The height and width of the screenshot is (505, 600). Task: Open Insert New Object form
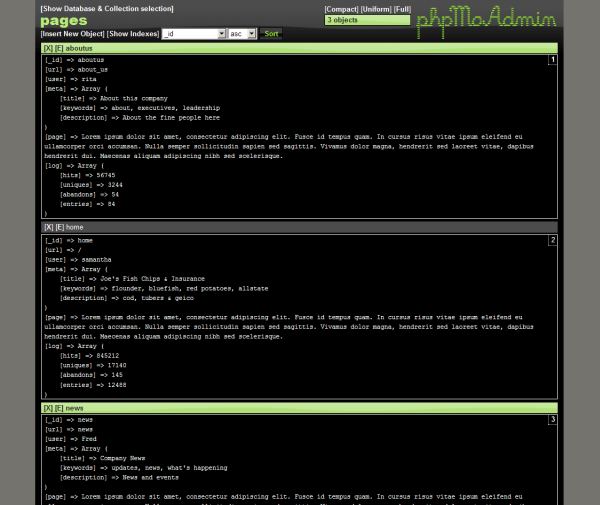72,34
